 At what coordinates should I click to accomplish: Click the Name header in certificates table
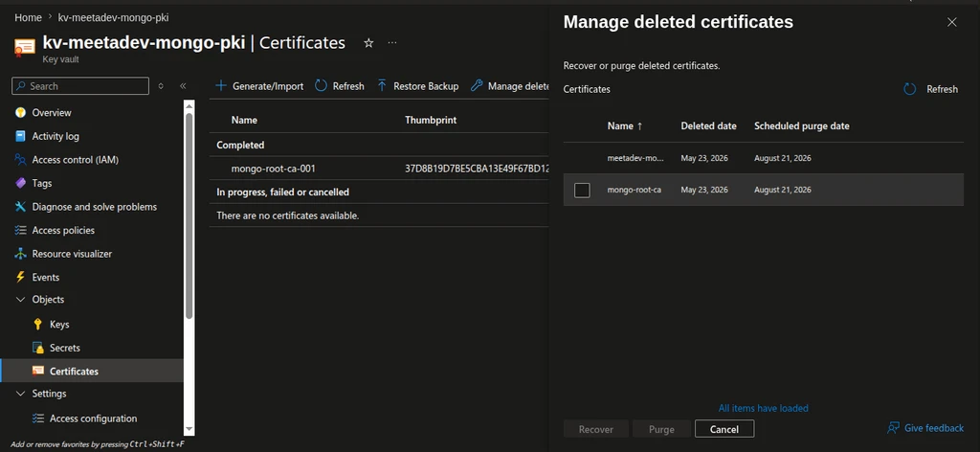point(244,120)
